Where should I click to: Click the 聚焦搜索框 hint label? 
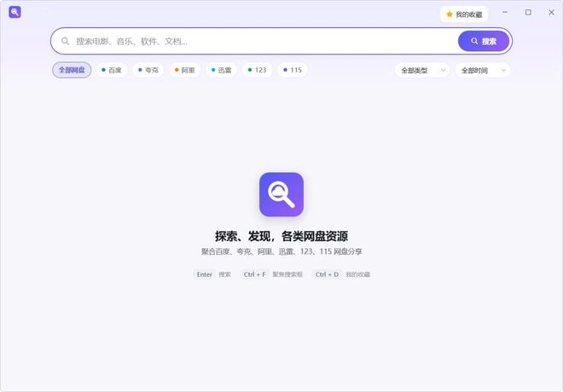pyautogui.click(x=287, y=274)
